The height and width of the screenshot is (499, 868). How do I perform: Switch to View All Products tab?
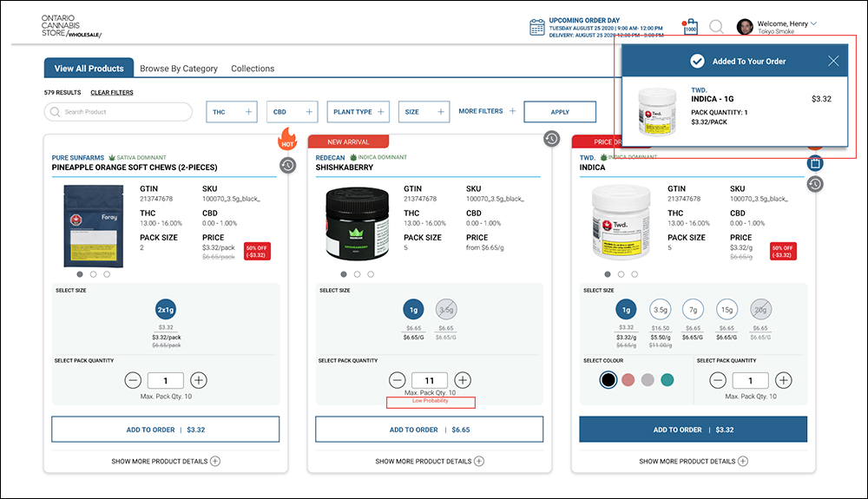click(89, 68)
